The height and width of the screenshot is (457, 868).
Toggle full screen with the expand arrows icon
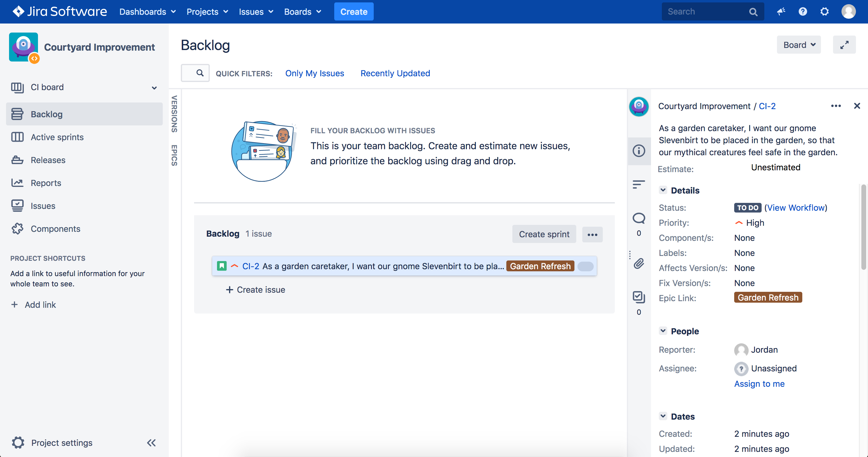point(844,45)
